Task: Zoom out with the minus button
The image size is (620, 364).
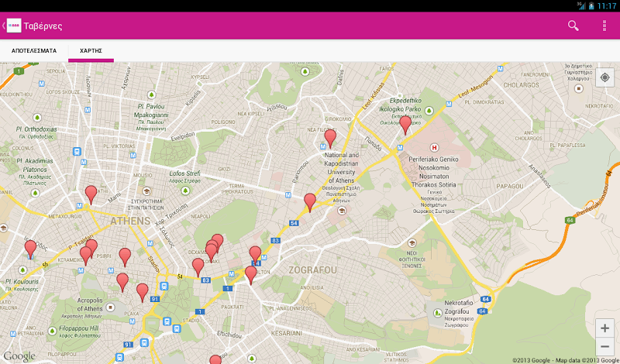Action: (x=604, y=347)
